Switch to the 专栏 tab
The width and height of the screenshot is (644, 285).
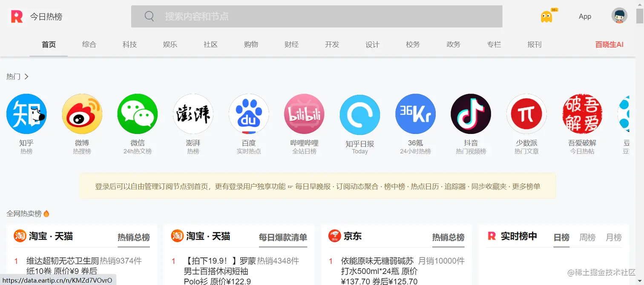tap(494, 44)
